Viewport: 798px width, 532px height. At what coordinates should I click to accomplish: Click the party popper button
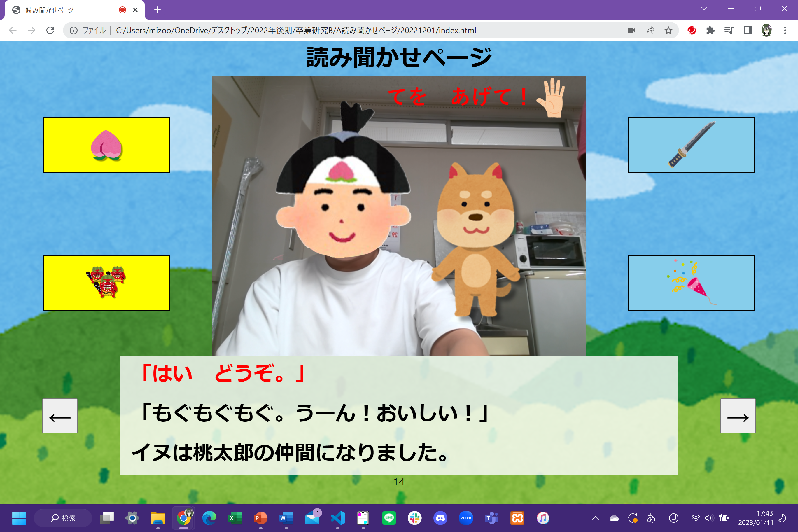coord(692,283)
